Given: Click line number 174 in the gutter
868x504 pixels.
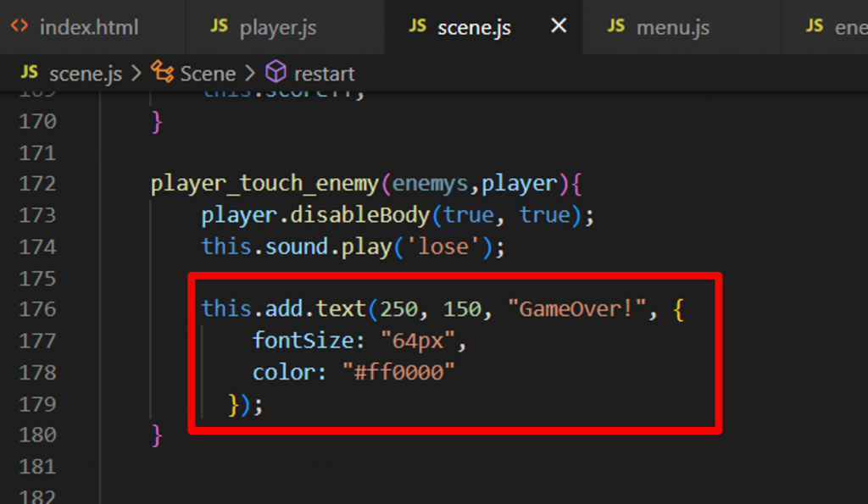Looking at the screenshot, I should tap(37, 246).
